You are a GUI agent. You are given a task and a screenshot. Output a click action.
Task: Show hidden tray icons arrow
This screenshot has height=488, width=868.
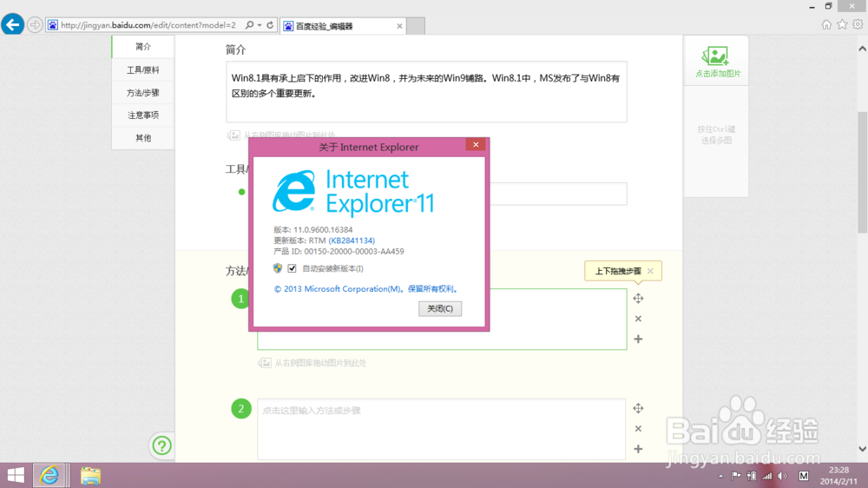[x=720, y=477]
